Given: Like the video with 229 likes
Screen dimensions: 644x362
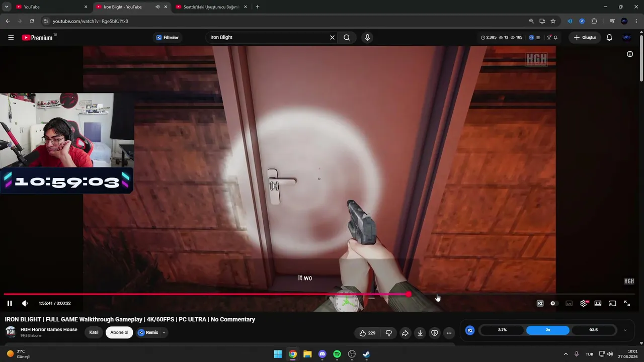Looking at the screenshot, I should (367, 333).
